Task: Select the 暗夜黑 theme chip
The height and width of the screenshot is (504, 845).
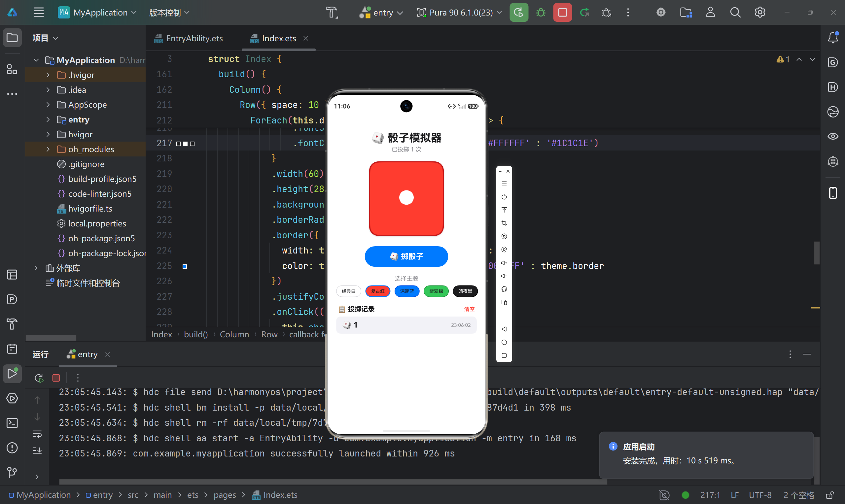Action: tap(465, 291)
